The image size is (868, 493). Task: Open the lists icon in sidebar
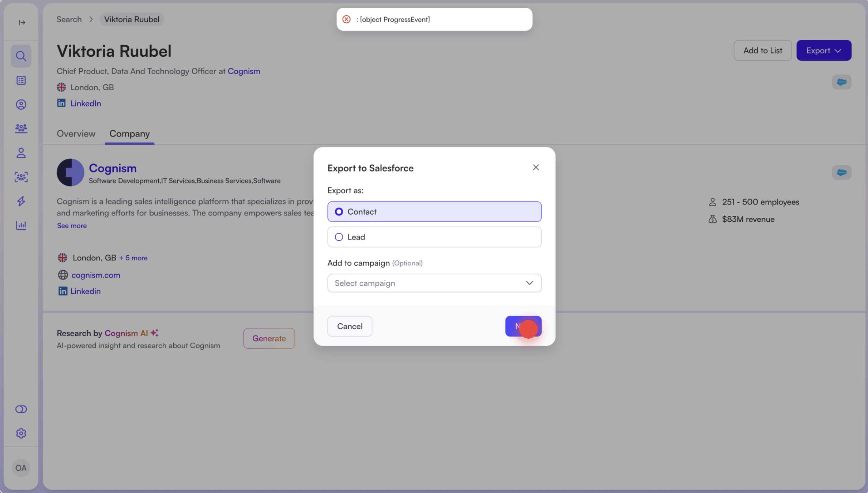(21, 80)
